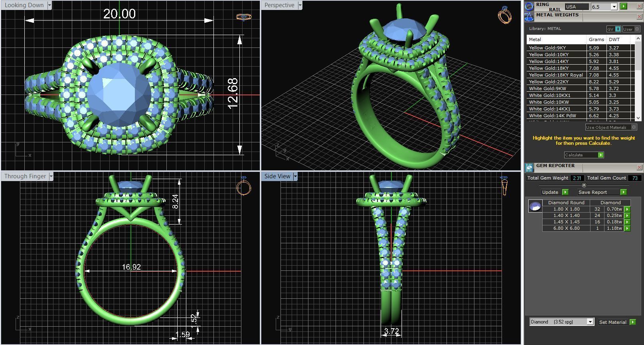Run Update with its green arrow

(565, 192)
